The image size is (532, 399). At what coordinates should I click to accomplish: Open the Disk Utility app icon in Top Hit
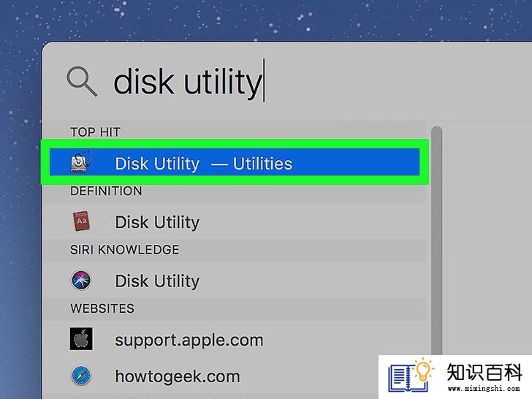coord(80,162)
